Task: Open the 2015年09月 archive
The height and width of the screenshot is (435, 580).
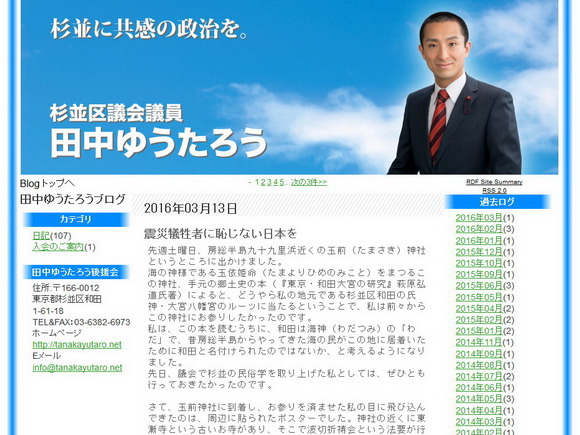Action: click(479, 274)
